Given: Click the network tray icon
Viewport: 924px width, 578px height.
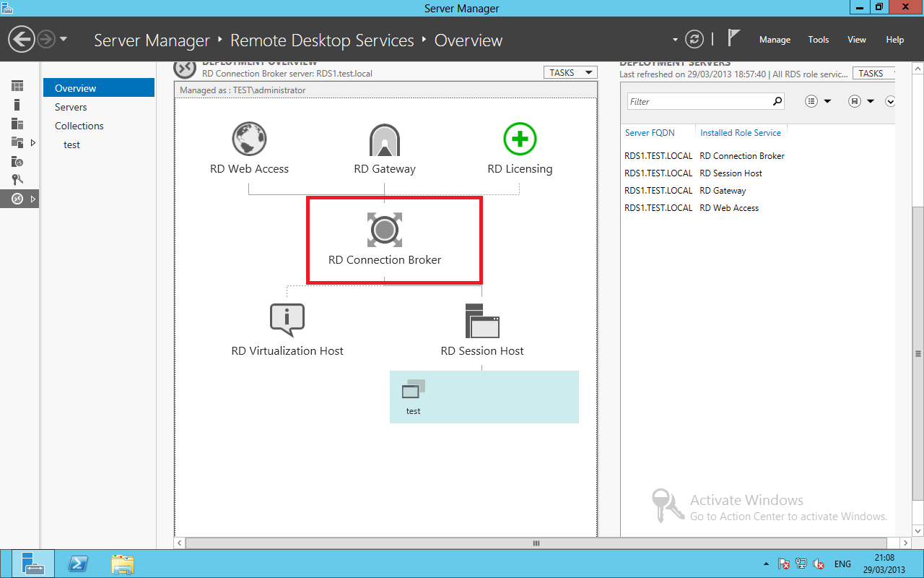Looking at the screenshot, I should [x=801, y=564].
